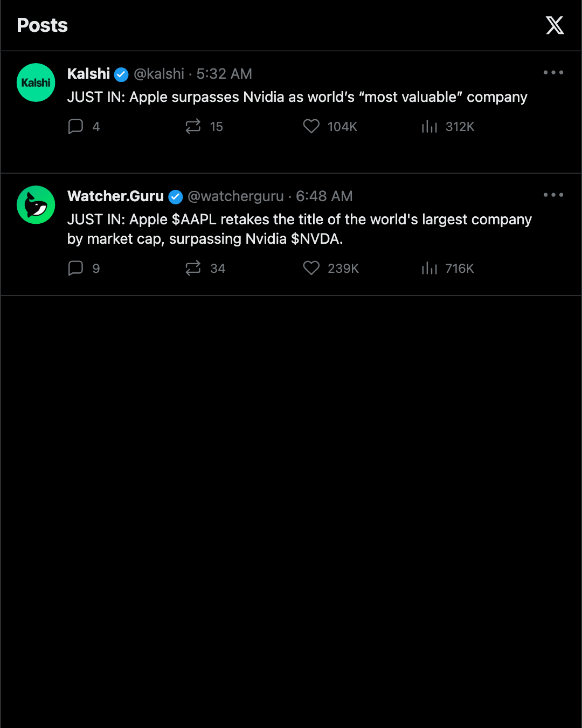Open the more options menu on Kalshi post

pos(553,72)
